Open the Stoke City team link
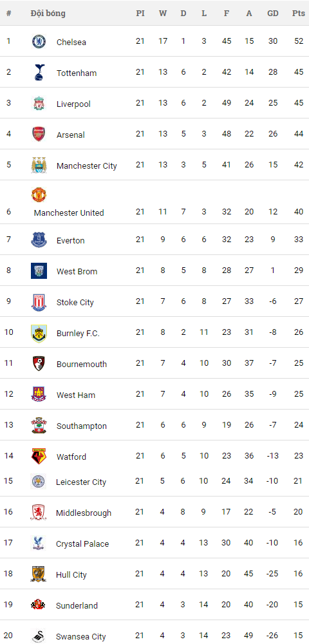Image resolution: width=309 pixels, height=644 pixels. coord(75,302)
